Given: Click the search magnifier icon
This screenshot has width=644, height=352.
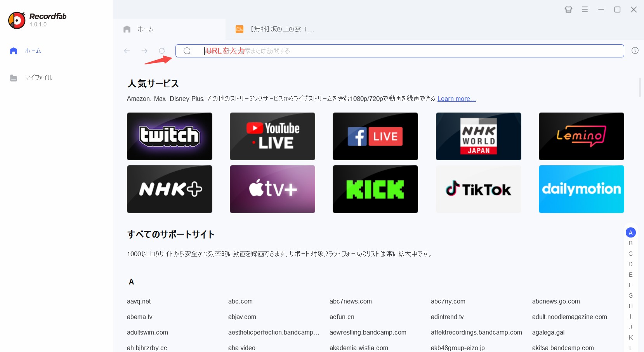Looking at the screenshot, I should click(x=187, y=51).
